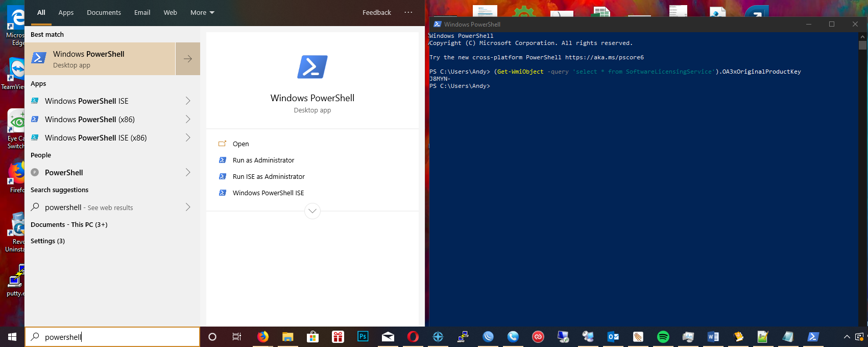Screen dimensions: 868x347
Task: Switch to the Email search tab
Action: pos(142,12)
